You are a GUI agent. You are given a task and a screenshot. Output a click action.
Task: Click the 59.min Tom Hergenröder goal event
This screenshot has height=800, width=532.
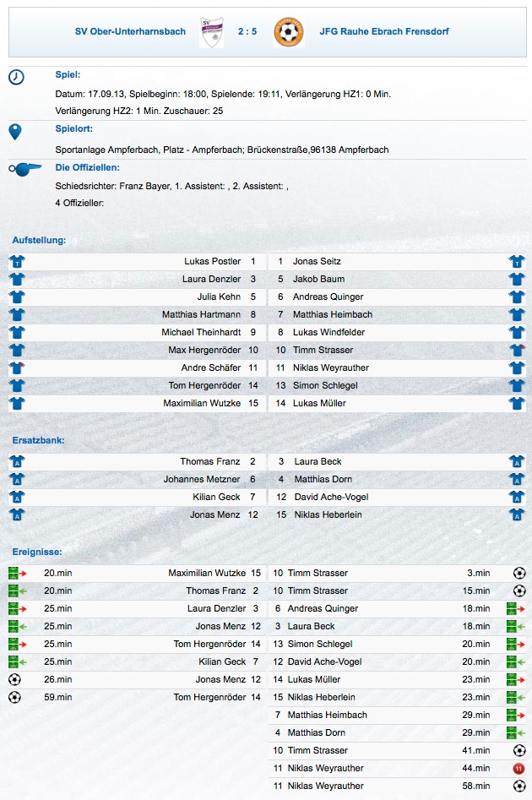click(x=137, y=698)
